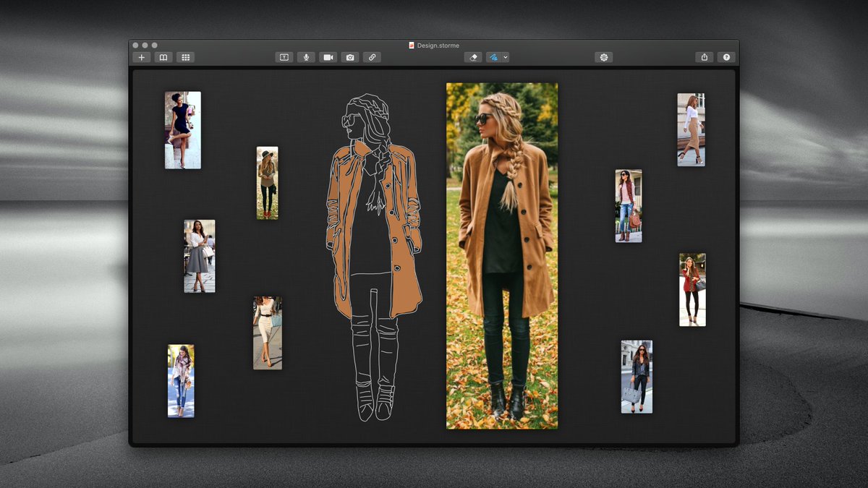Add a new item with the plus icon
Viewport: 868px width, 488px height.
pyautogui.click(x=142, y=56)
